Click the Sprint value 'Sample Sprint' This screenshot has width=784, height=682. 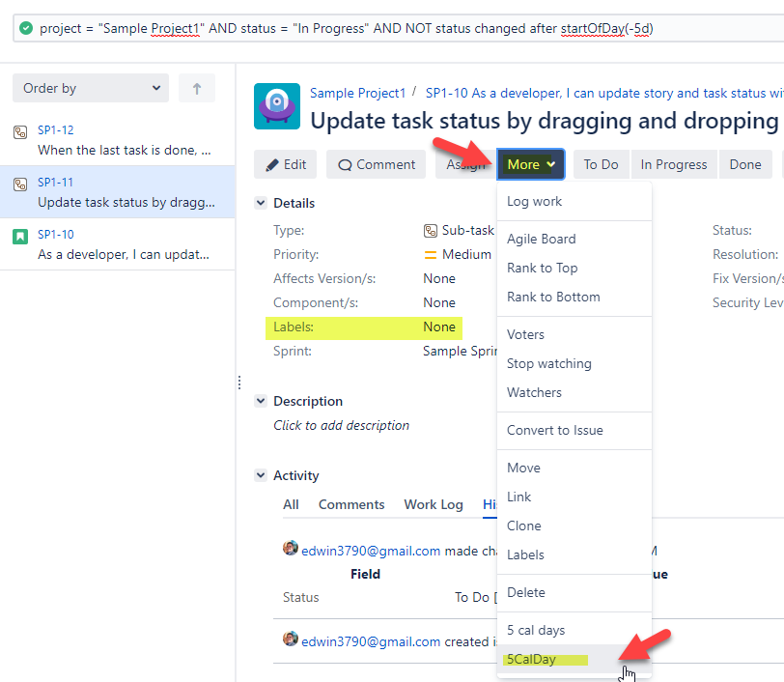pos(460,352)
